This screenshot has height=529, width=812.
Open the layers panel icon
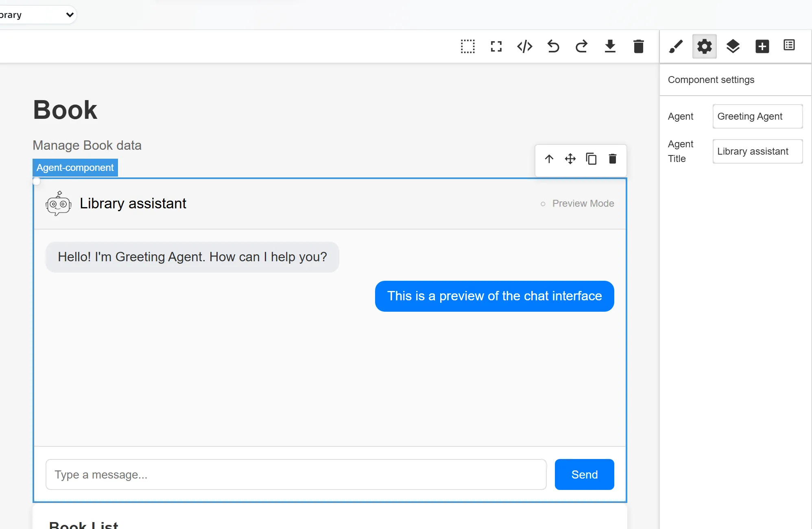pos(733,46)
